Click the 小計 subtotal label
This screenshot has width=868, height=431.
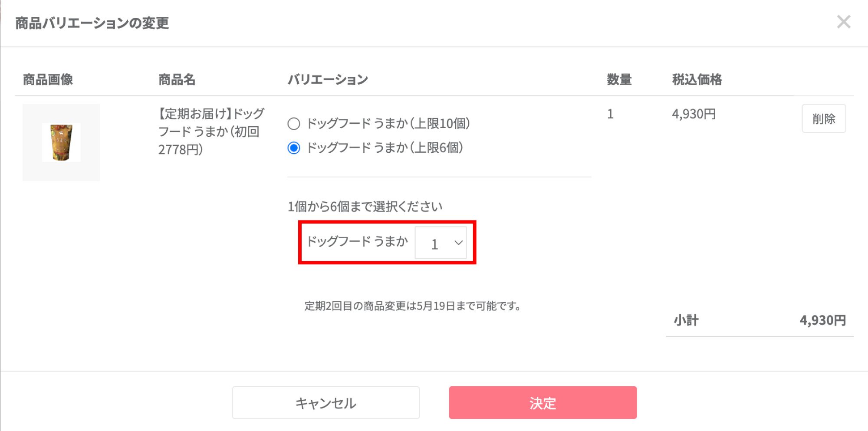click(x=686, y=321)
